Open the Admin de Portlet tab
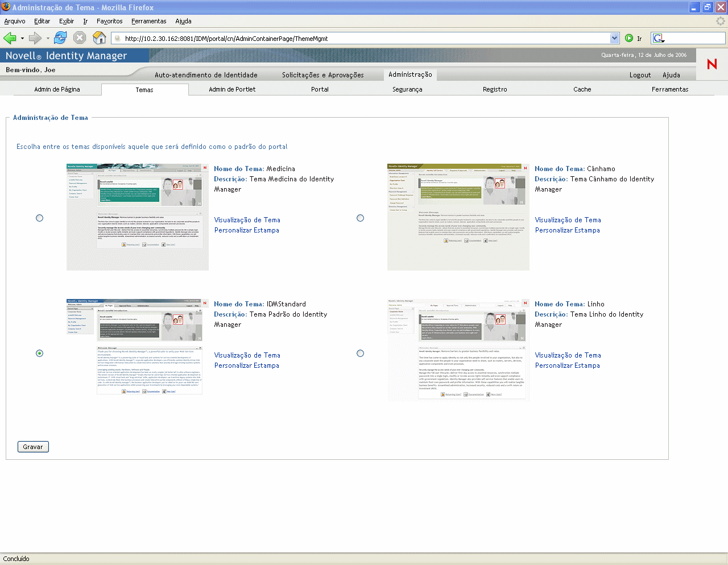The height and width of the screenshot is (565, 728). pos(232,89)
